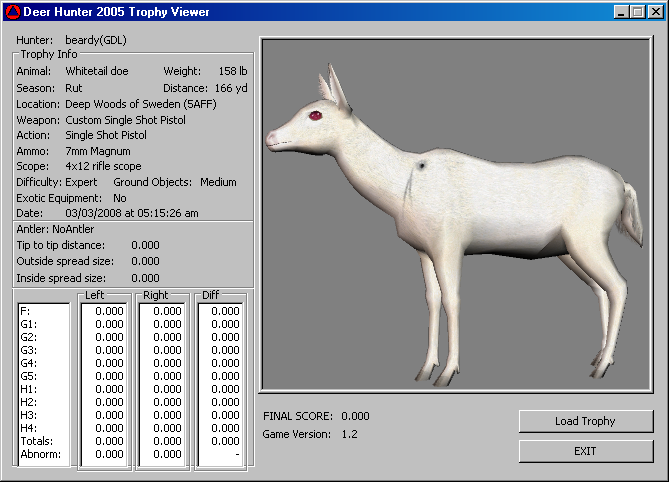Screen dimensions: 669x482
Task: Close the Trophy Viewer window
Action: (655, 12)
